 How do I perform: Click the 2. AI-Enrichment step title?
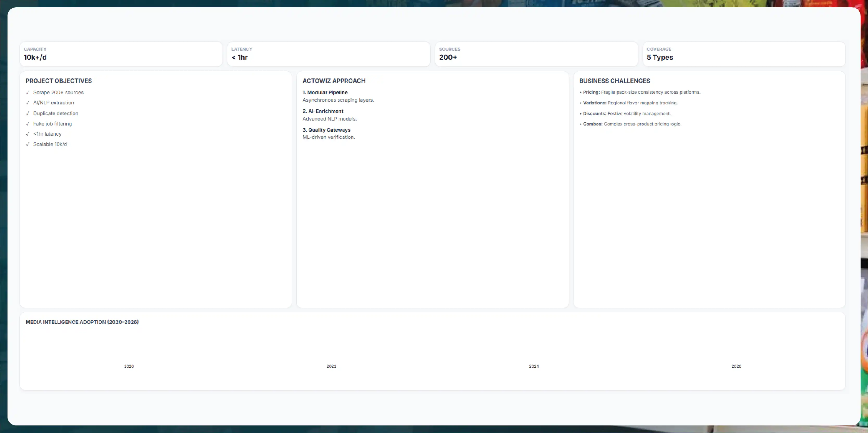coord(323,111)
